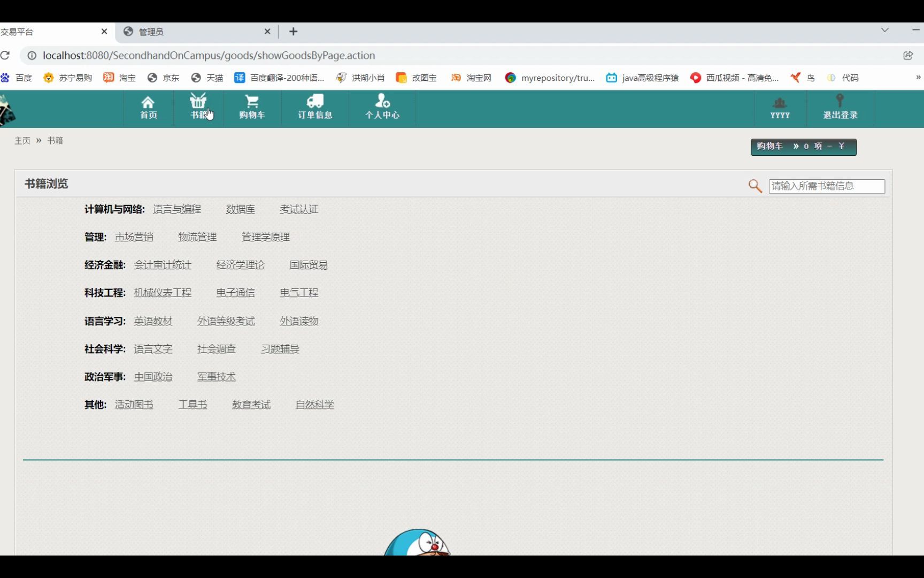Click the orange search magnifier icon
The image size is (924, 578).
[x=755, y=186]
